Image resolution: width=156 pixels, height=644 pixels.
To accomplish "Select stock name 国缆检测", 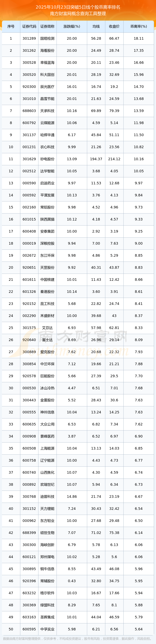I will (47, 38).
